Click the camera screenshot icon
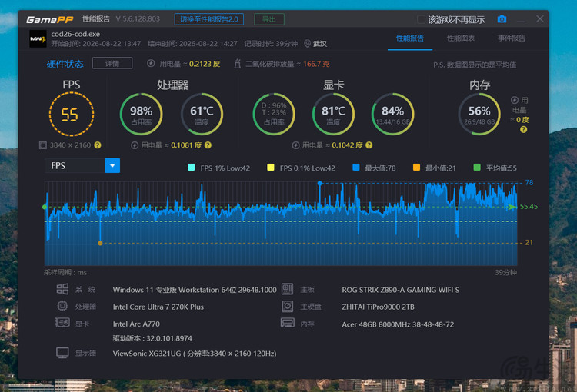This screenshot has width=577, height=392. click(502, 19)
